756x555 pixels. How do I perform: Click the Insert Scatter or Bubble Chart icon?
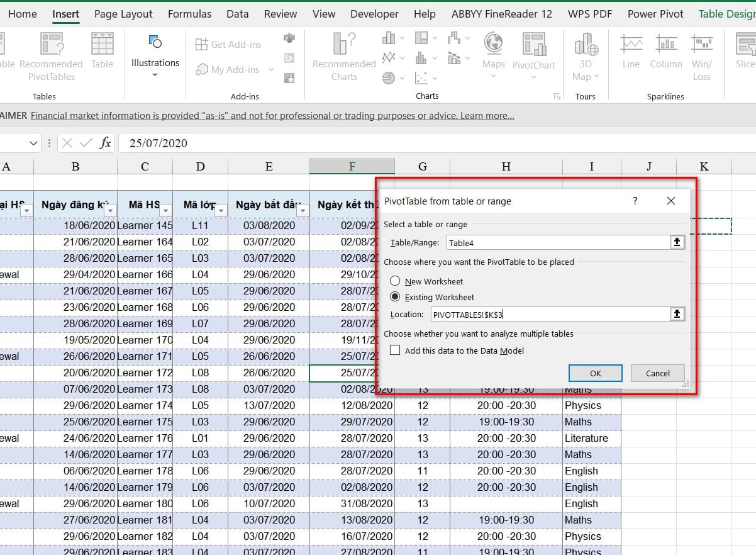pos(421,78)
